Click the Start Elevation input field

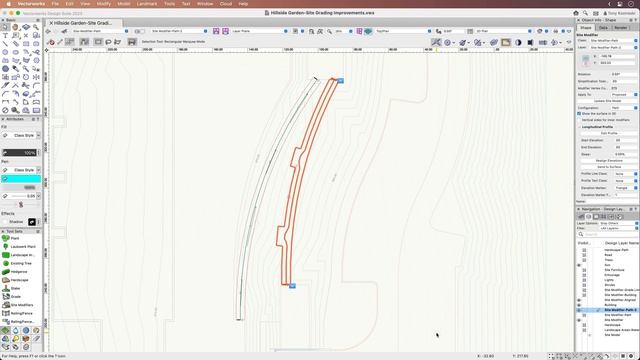pyautogui.click(x=626, y=140)
